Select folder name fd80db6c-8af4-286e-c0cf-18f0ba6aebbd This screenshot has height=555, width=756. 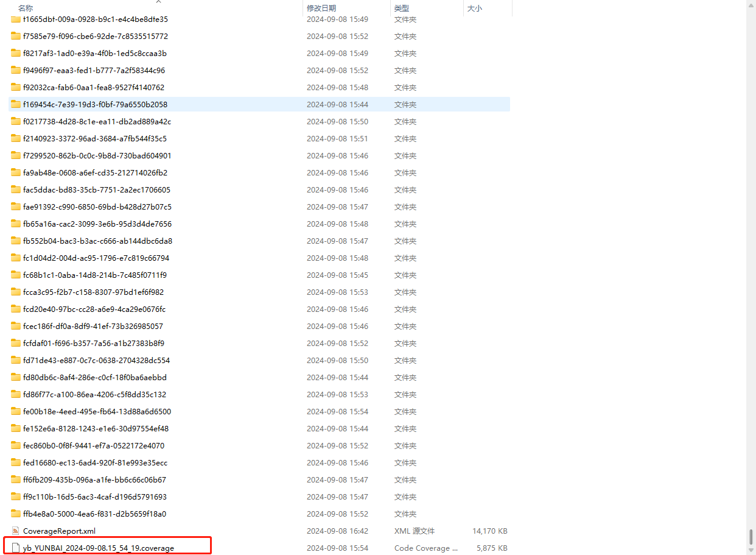tap(94, 377)
